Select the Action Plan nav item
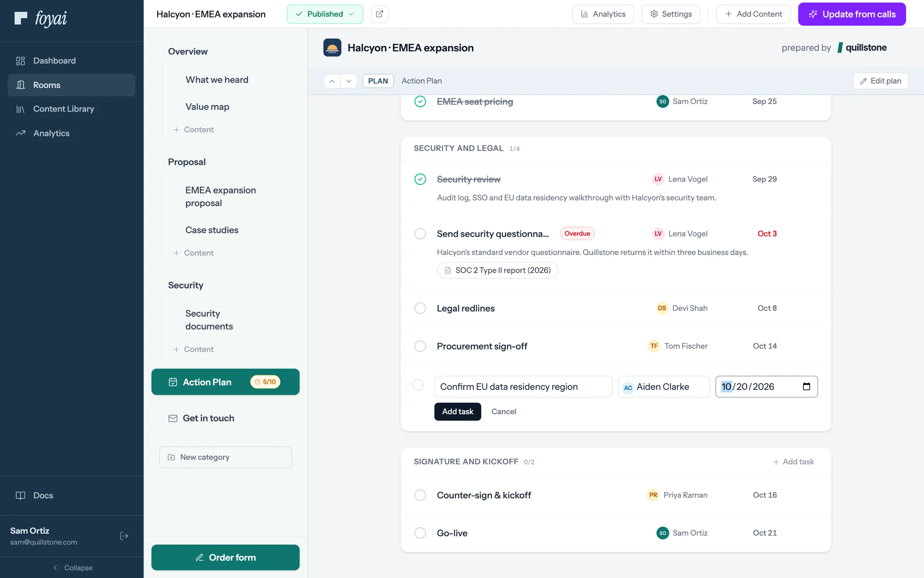This screenshot has width=924, height=578. (x=225, y=382)
